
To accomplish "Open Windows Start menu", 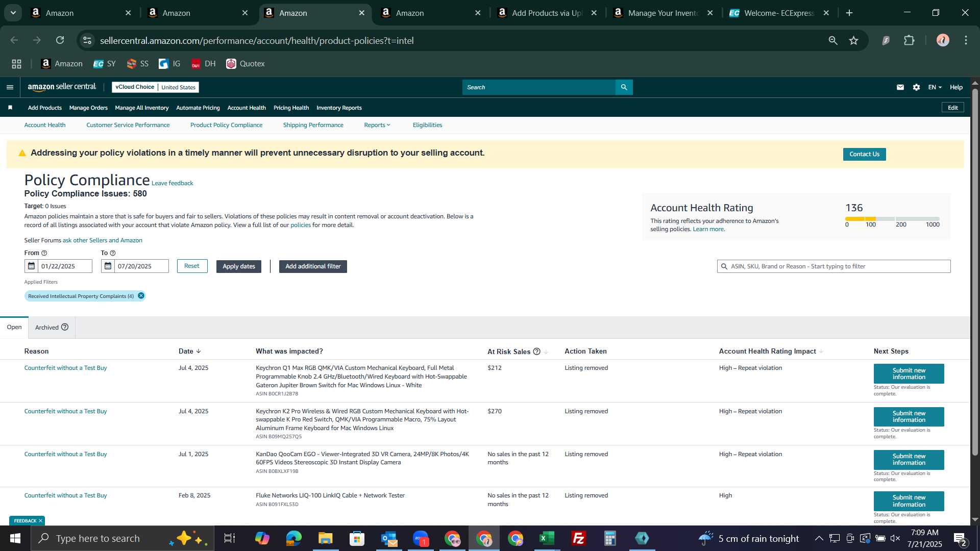I will pos(15,538).
